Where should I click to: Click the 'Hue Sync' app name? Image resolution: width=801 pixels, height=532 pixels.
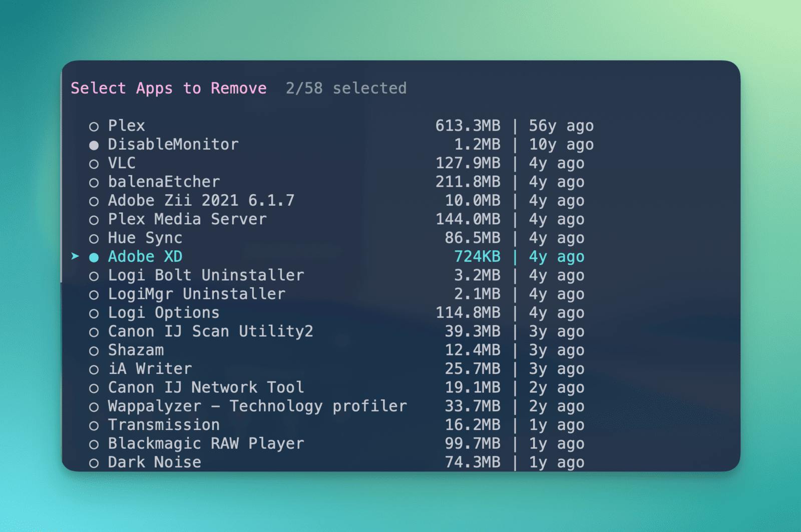pyautogui.click(x=145, y=238)
